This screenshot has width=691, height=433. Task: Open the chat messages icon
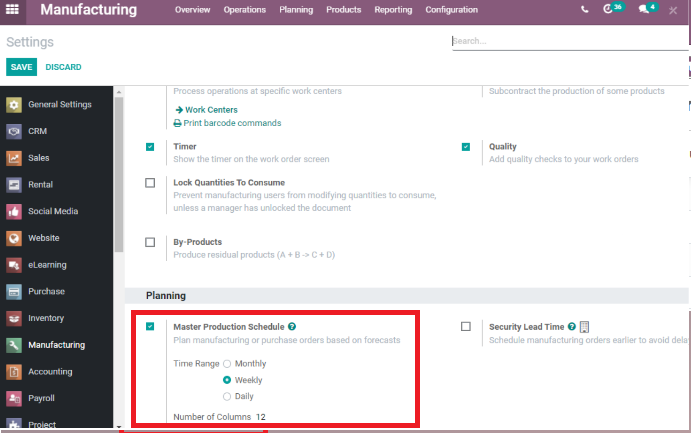tap(644, 10)
